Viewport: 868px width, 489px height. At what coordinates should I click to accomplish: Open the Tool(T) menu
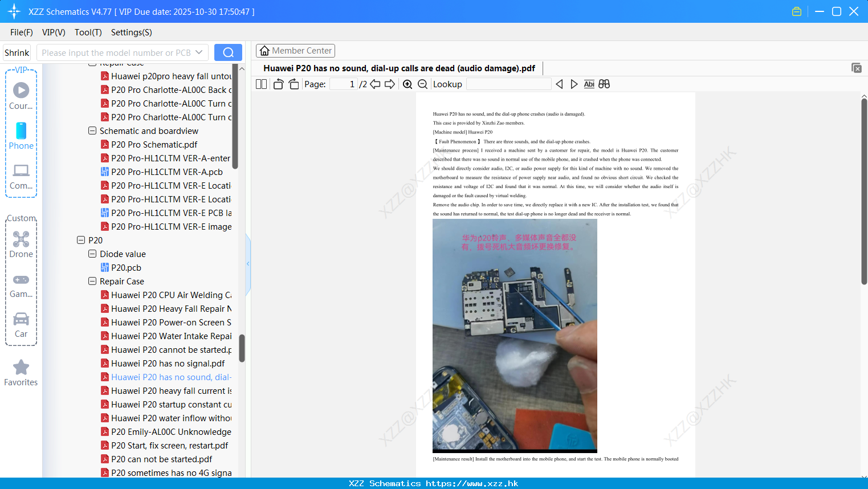88,32
